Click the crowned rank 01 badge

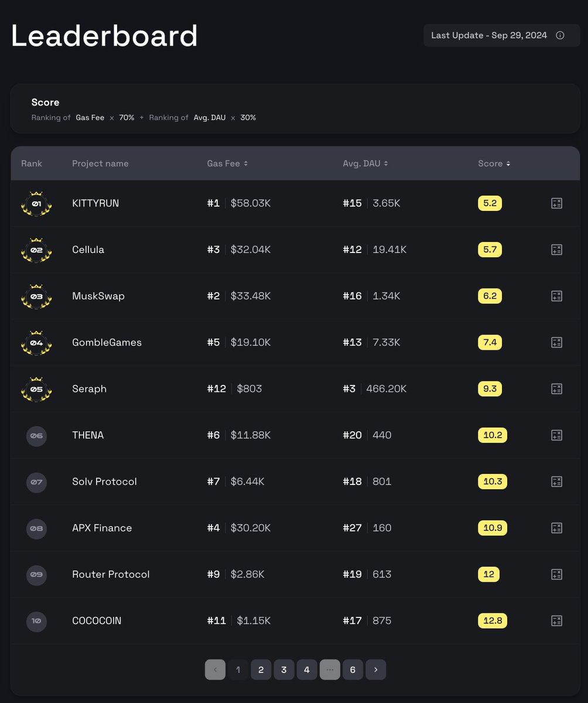click(36, 203)
